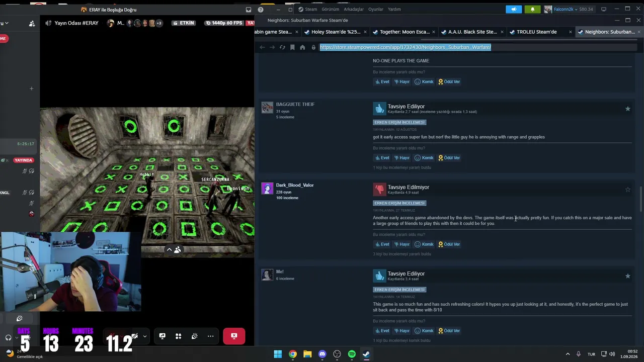Close the TROLEU Steam'de tab
The image size is (644, 362).
click(570, 32)
